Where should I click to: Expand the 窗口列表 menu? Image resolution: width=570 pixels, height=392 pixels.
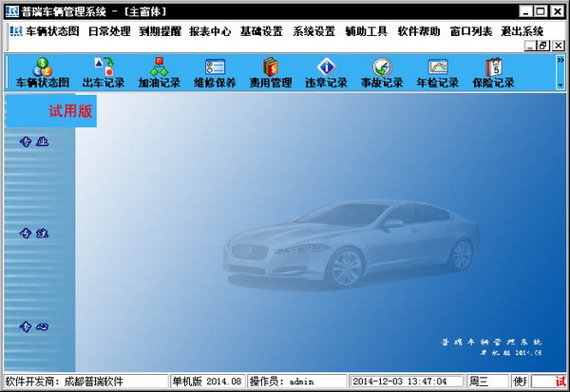click(469, 31)
